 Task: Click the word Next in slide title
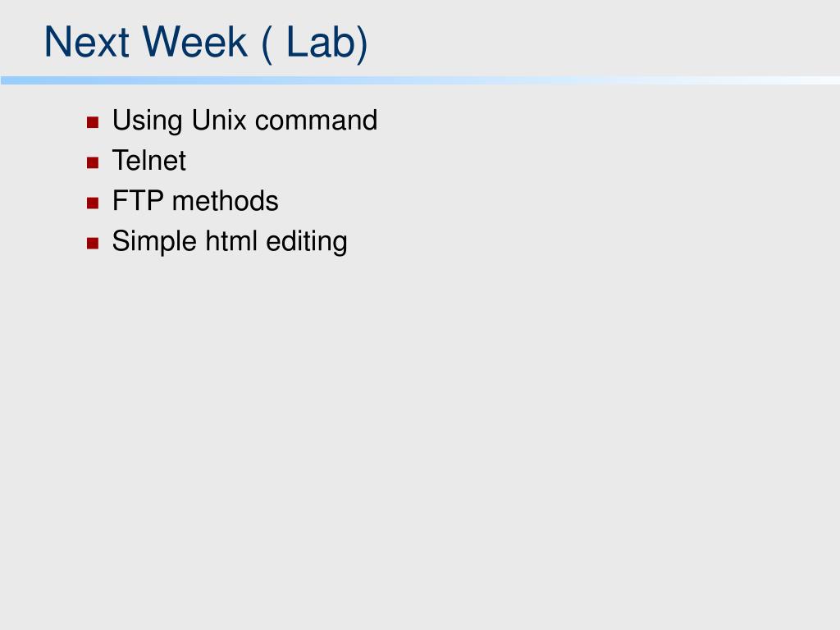[87, 42]
